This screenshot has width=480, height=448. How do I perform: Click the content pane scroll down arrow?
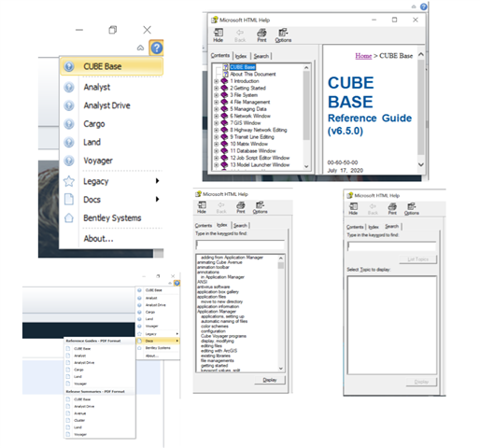[421, 164]
